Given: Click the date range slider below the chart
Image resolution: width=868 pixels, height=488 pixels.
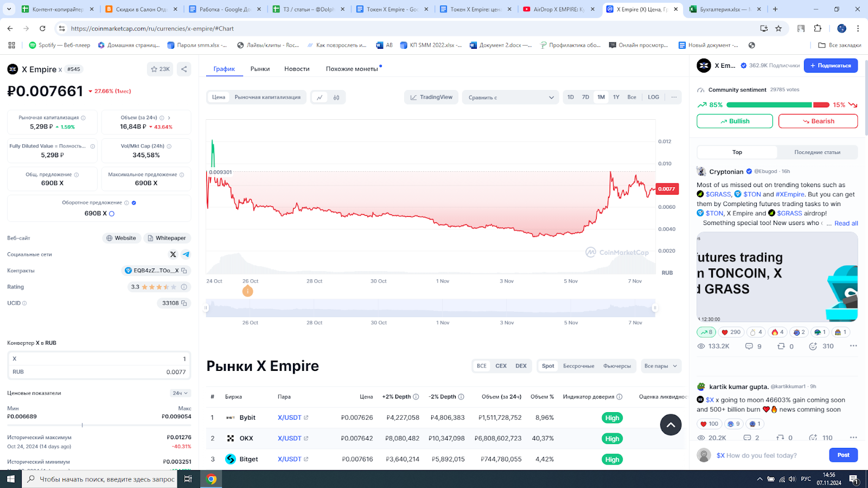Looking at the screenshot, I should click(431, 307).
